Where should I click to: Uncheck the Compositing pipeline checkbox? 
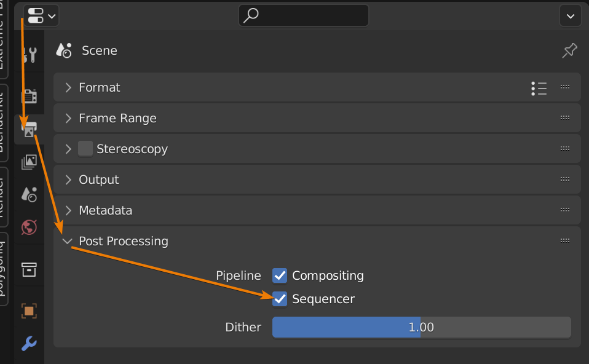tap(280, 275)
